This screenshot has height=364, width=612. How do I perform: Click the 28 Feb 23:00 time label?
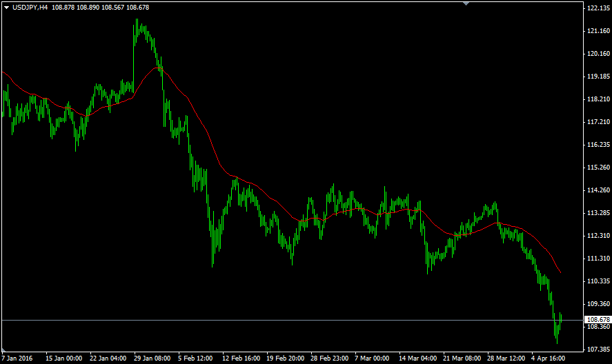click(x=329, y=358)
